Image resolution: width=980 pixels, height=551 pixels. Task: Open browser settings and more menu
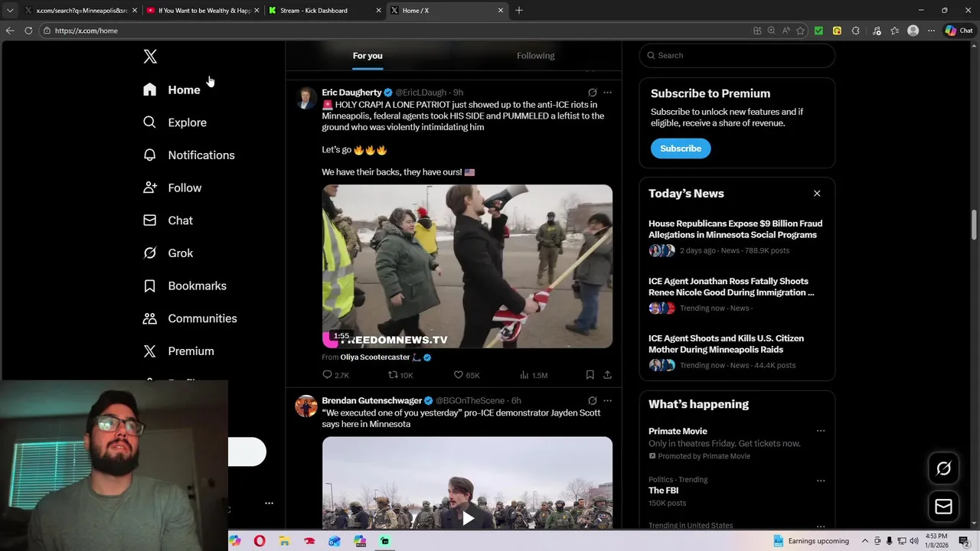(931, 31)
